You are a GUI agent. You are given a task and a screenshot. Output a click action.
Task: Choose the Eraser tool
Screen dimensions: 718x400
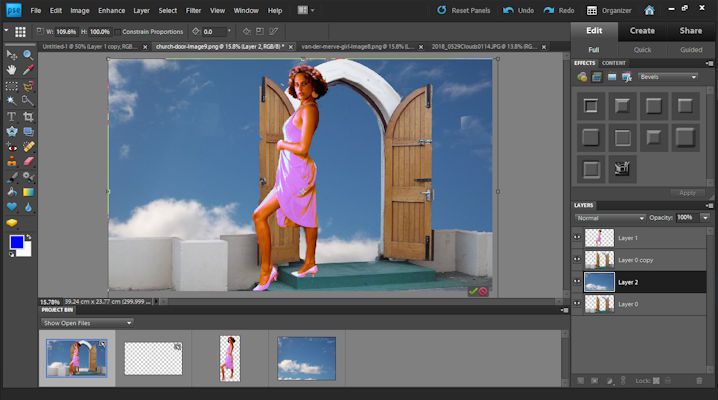pyautogui.click(x=28, y=160)
